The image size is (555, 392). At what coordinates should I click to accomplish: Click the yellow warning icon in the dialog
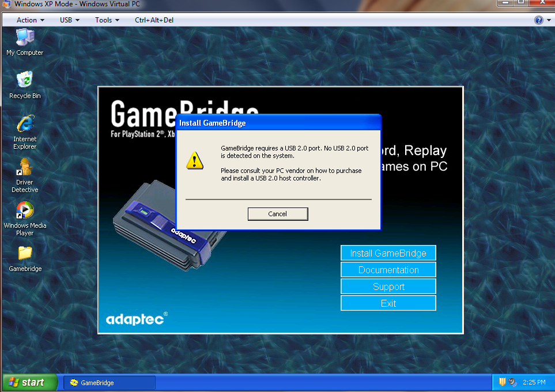click(195, 160)
